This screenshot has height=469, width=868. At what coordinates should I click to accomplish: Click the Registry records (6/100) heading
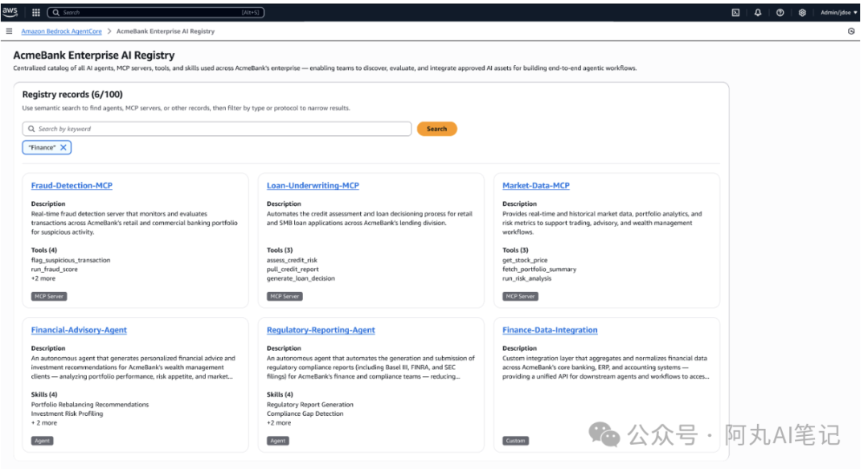(72, 94)
